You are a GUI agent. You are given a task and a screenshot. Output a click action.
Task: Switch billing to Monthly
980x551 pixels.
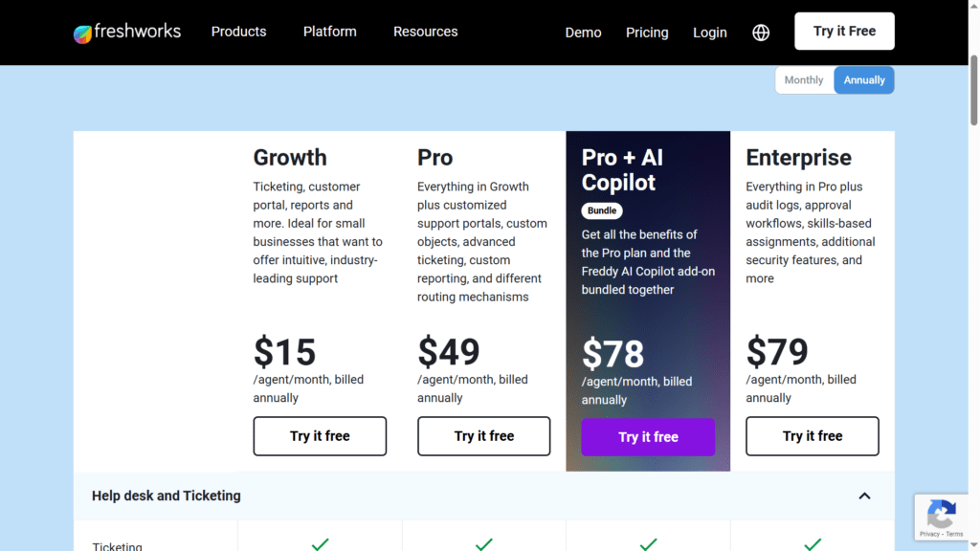(x=804, y=80)
